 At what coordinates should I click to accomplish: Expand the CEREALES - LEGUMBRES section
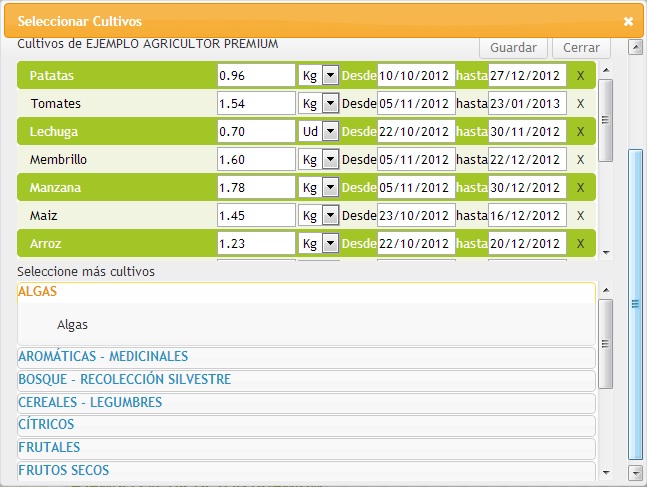pyautogui.click(x=90, y=402)
